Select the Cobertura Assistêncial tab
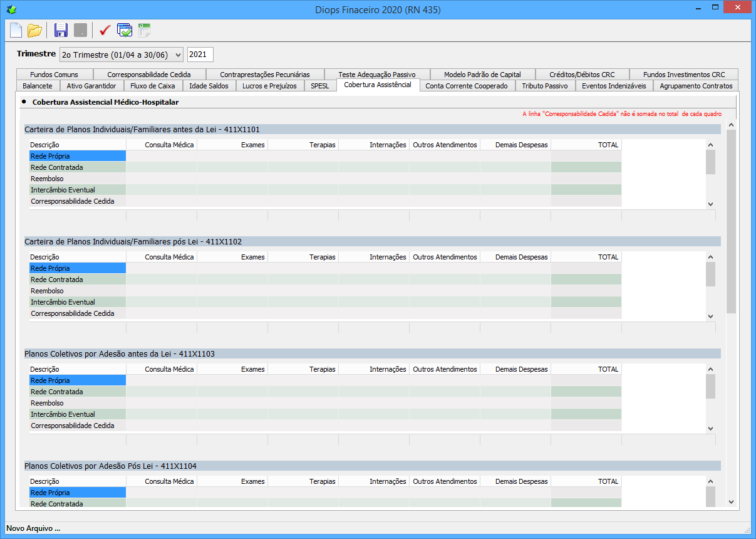 tap(378, 85)
